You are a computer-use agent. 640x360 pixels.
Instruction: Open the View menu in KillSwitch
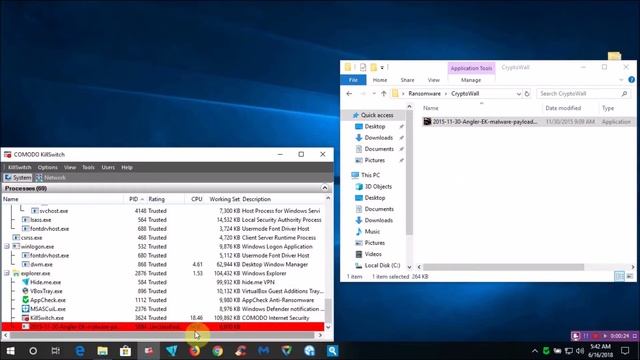click(x=70, y=167)
